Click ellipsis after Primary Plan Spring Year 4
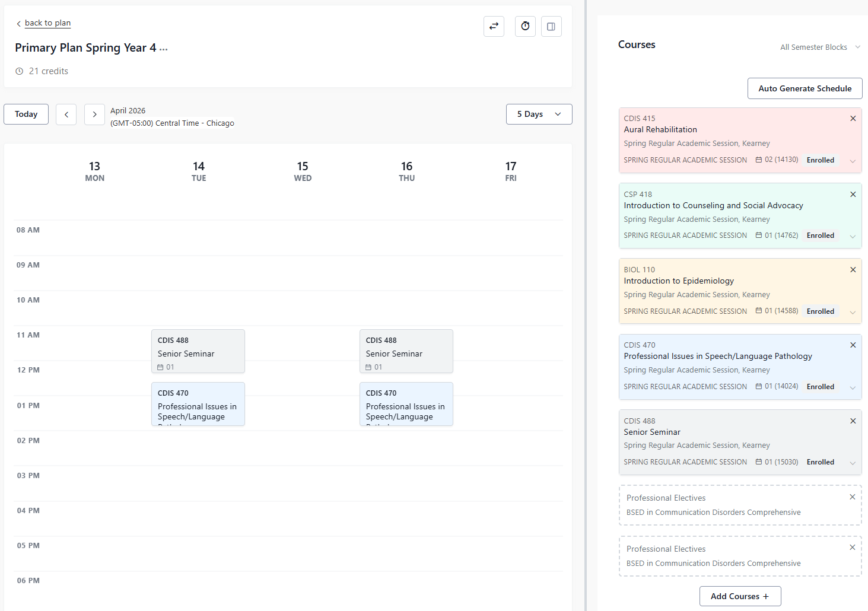Viewport: 868px width, 611px height. pyautogui.click(x=164, y=49)
